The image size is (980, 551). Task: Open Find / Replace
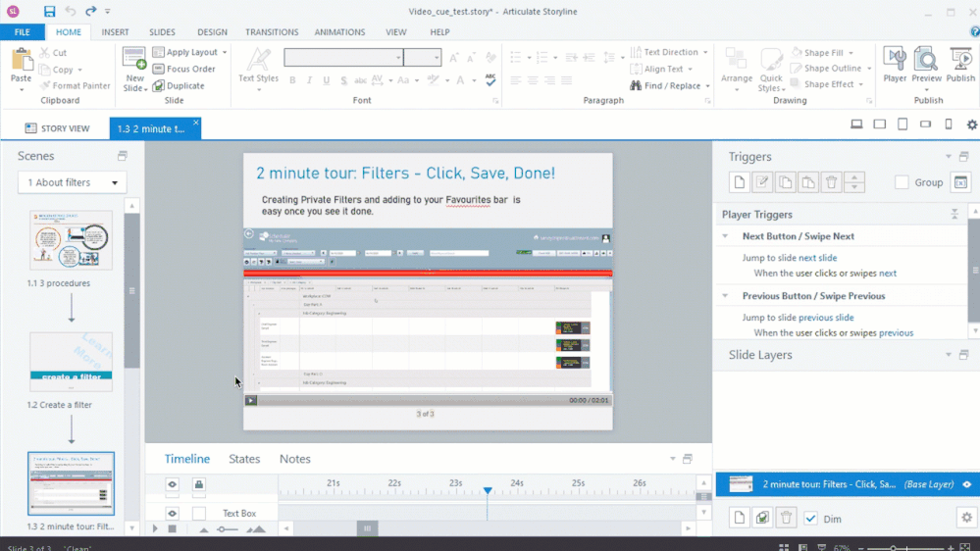click(666, 85)
